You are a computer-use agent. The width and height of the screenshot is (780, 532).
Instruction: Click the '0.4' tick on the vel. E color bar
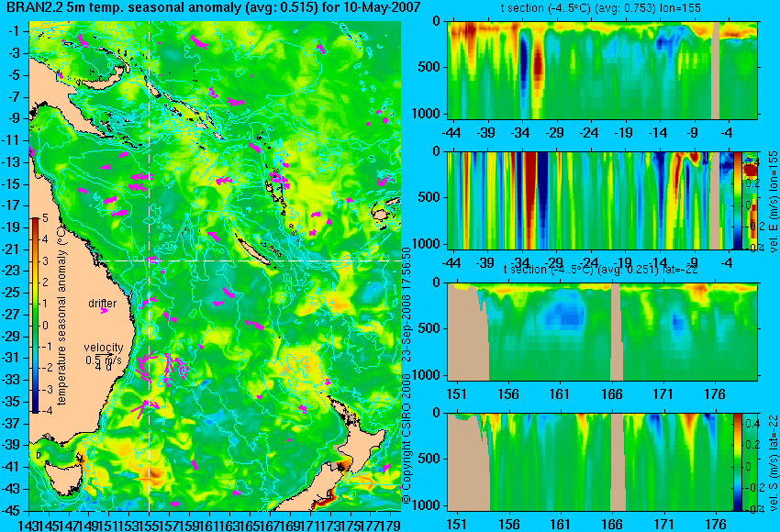point(752,162)
